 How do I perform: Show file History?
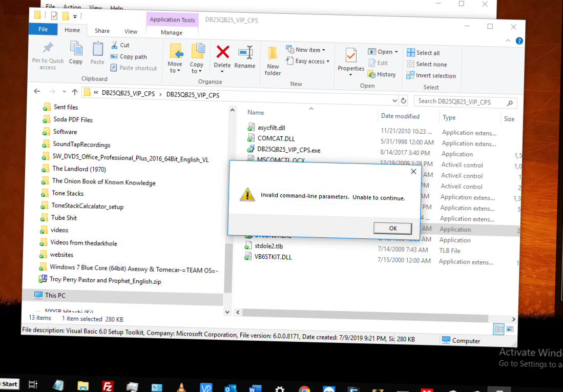click(382, 74)
